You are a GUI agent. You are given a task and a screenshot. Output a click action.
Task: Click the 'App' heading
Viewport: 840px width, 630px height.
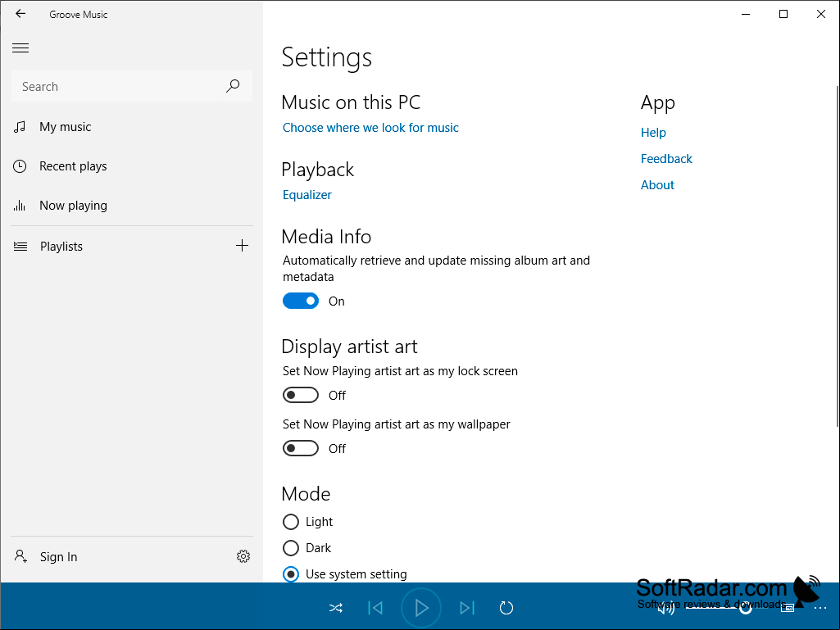[x=658, y=103]
